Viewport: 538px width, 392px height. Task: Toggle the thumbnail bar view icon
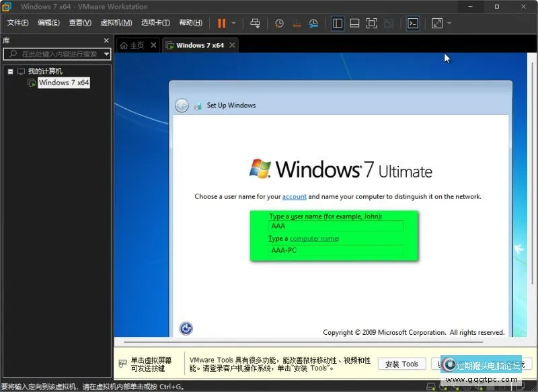point(354,23)
